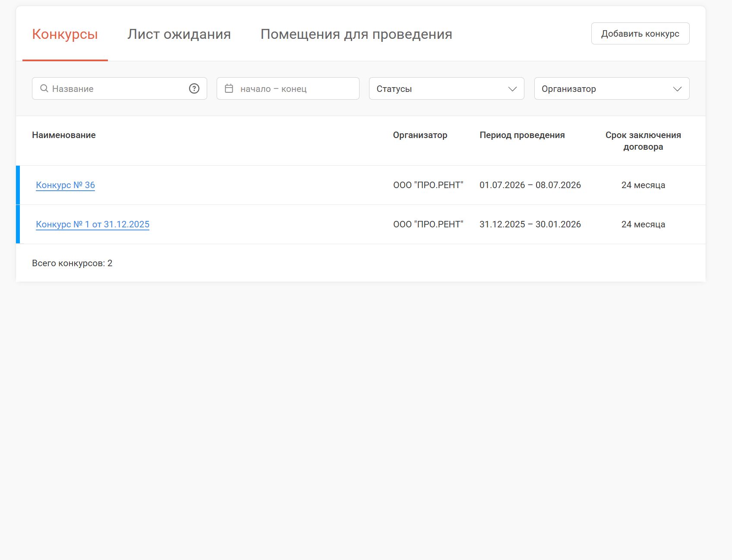The width and height of the screenshot is (732, 560).
Task: Open the начало – конец date range field
Action: (x=288, y=88)
